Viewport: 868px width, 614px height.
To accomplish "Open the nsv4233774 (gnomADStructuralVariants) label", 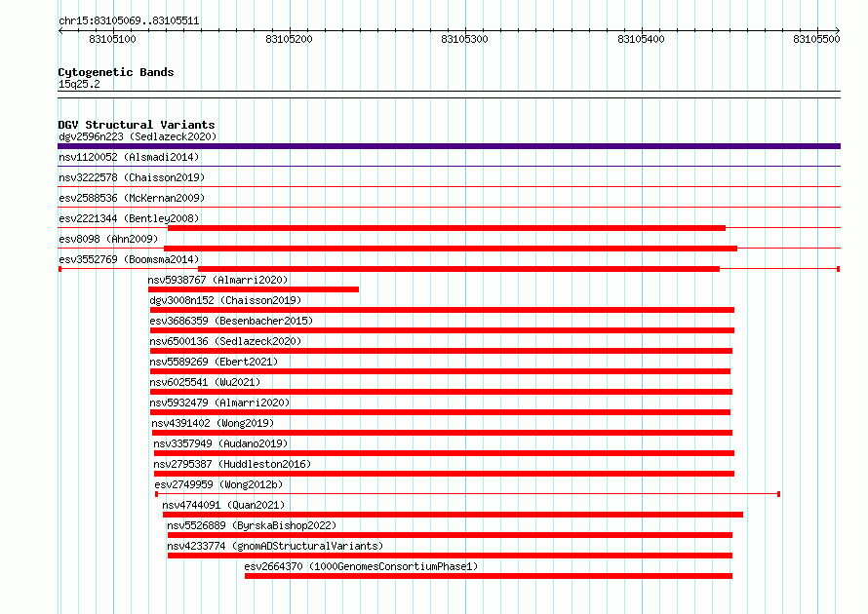I will pos(275,546).
